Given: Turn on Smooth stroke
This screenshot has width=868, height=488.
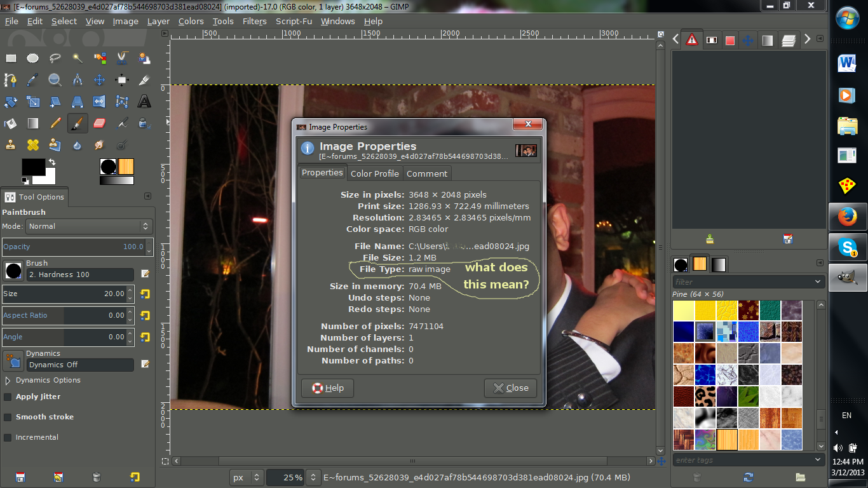Looking at the screenshot, I should click(6, 417).
